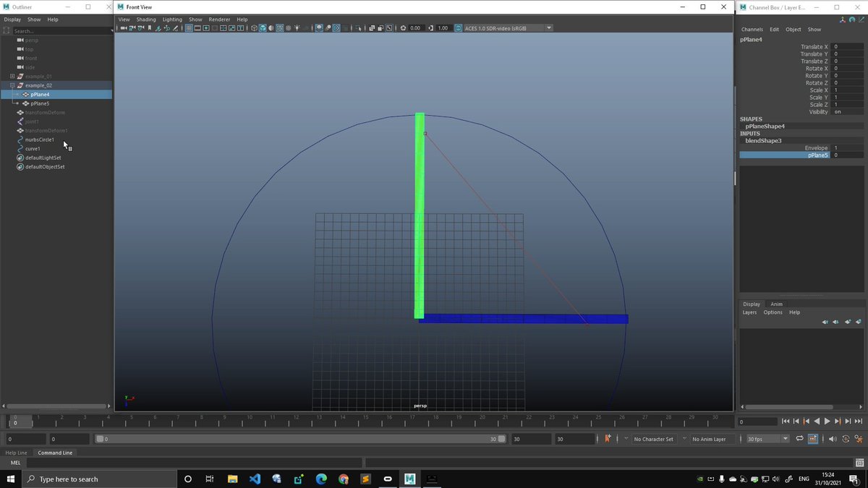Click the wireframe cube icon in viewport toolbar
868x488 pixels.
tap(254, 27)
